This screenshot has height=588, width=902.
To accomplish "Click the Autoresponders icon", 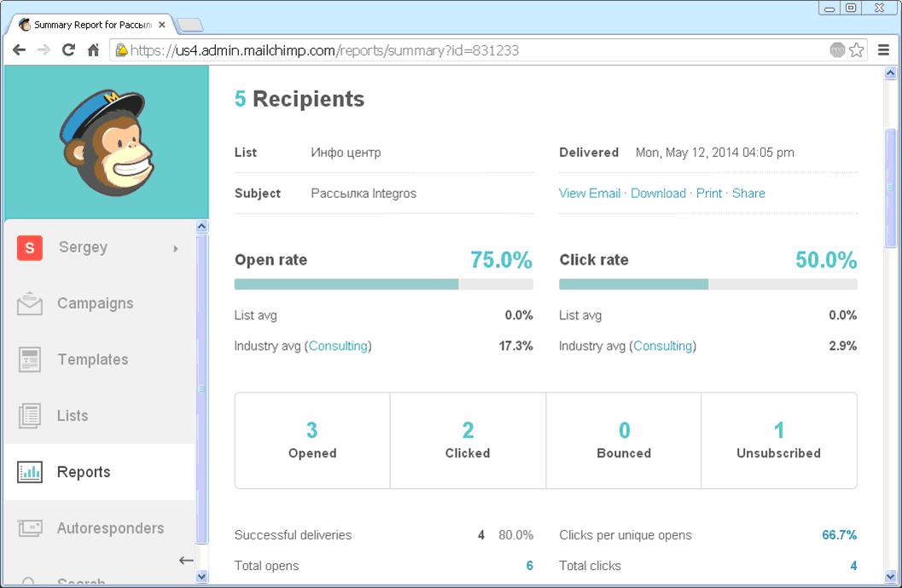I will (29, 527).
